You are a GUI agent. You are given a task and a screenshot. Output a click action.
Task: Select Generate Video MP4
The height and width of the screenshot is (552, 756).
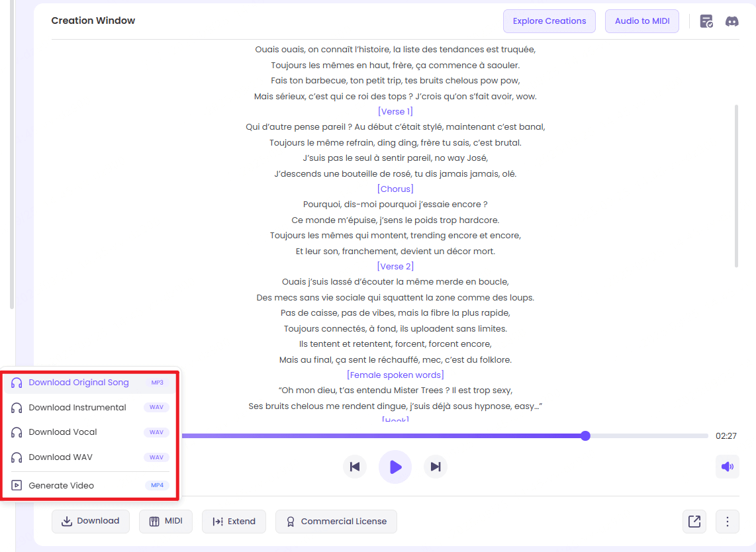(90, 485)
